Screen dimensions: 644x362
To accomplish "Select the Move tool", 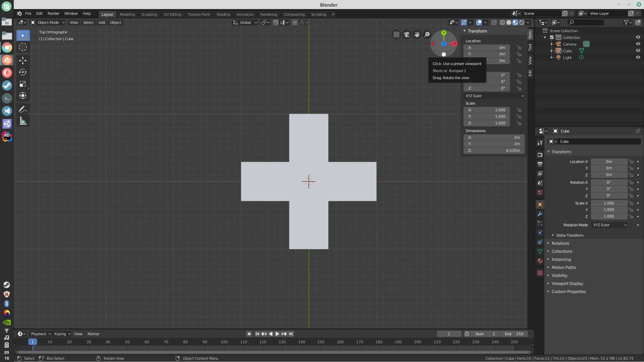I will click(x=23, y=61).
